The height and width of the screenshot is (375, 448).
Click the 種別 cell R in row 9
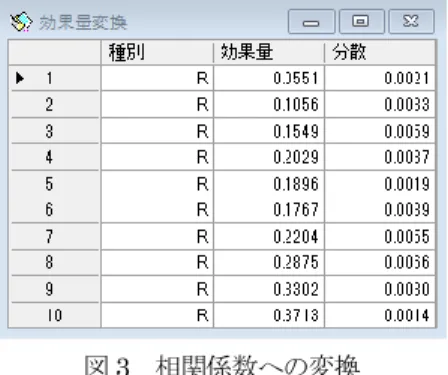(x=157, y=289)
